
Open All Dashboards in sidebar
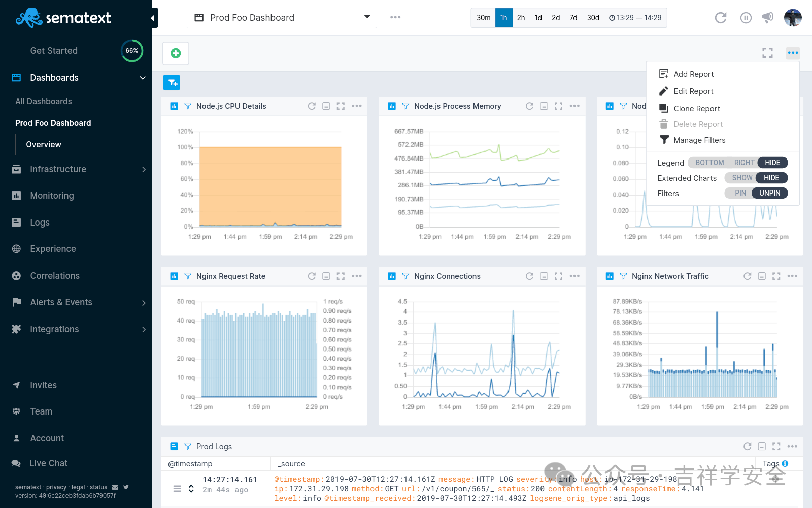(x=44, y=102)
